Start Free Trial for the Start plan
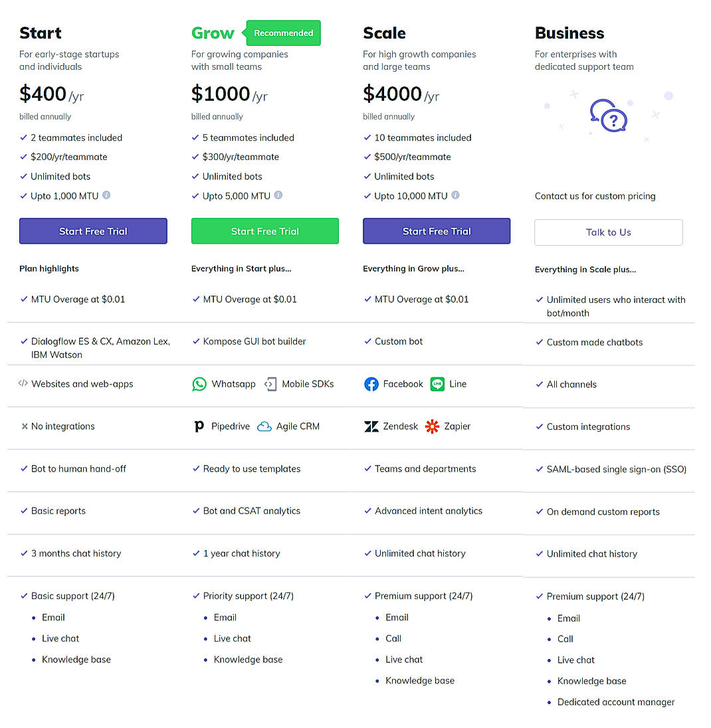 pyautogui.click(x=93, y=230)
